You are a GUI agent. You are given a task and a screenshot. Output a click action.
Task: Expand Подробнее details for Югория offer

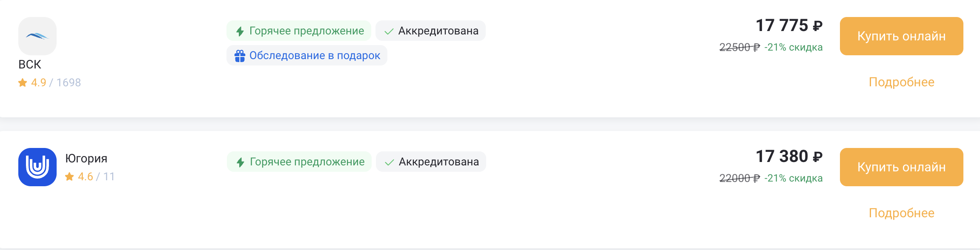[901, 213]
